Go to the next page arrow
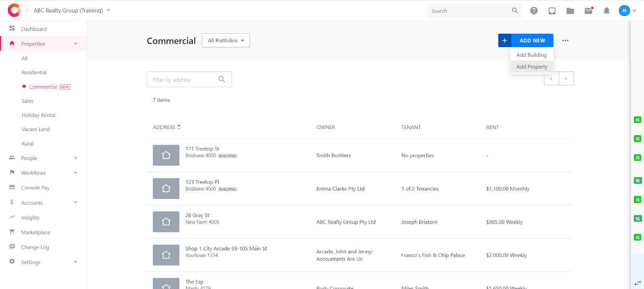644x289 pixels. pyautogui.click(x=566, y=78)
